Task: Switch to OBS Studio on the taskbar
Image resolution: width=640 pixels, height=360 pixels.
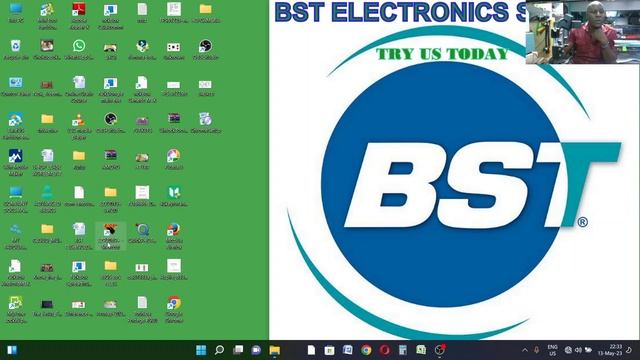Action: click(x=440, y=350)
